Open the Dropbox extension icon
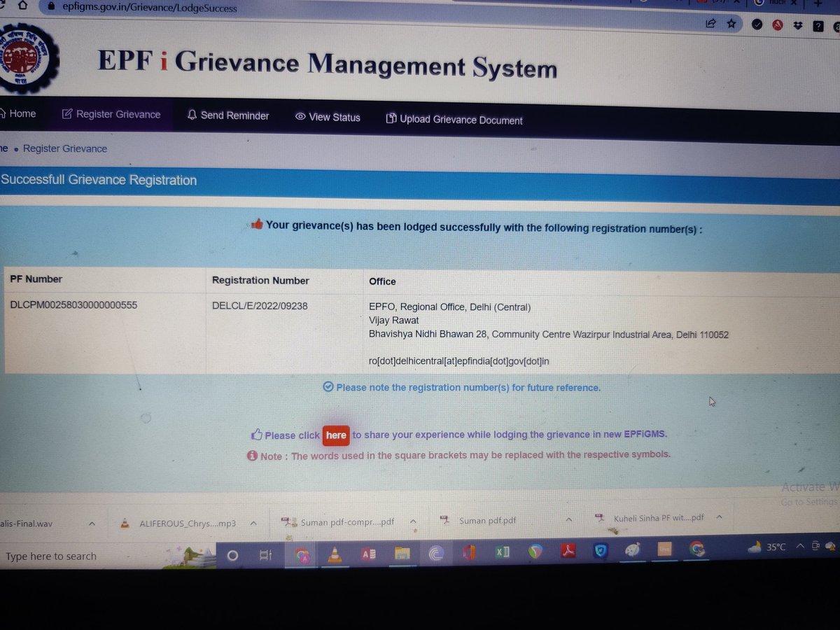Image resolution: width=840 pixels, height=630 pixels. click(x=798, y=25)
